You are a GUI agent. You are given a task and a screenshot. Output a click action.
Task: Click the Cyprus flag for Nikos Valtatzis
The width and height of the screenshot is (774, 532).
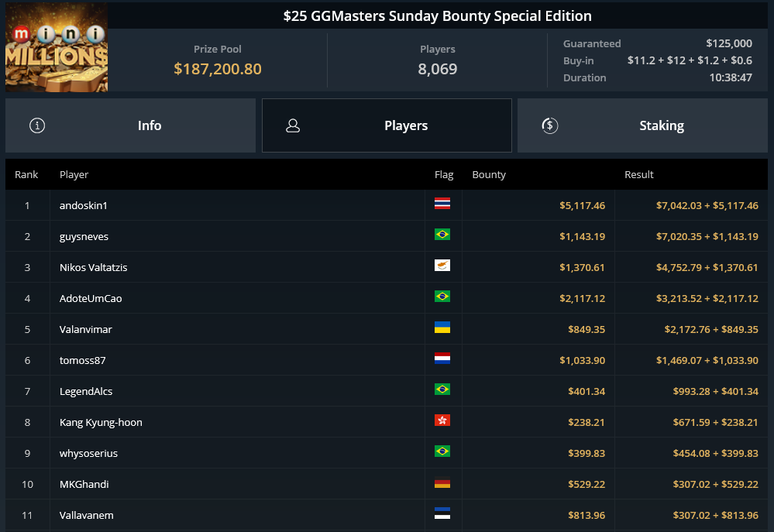(442, 266)
